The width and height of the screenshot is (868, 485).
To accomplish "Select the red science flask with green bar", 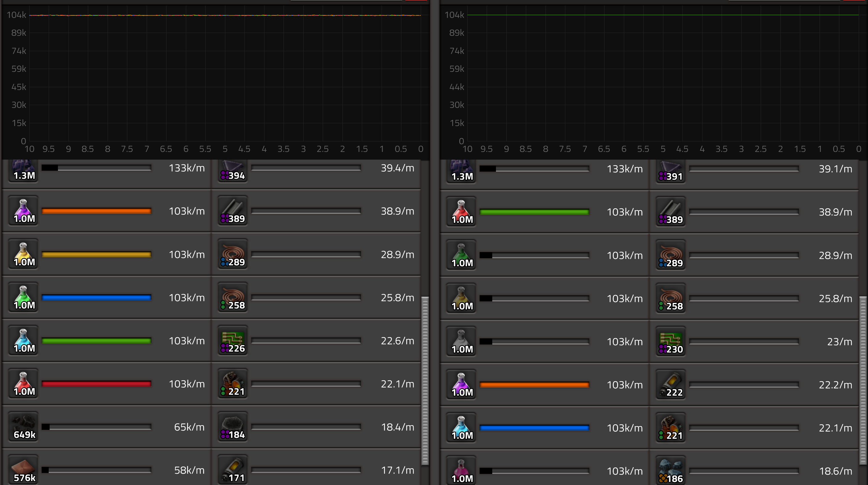I will click(x=461, y=211).
